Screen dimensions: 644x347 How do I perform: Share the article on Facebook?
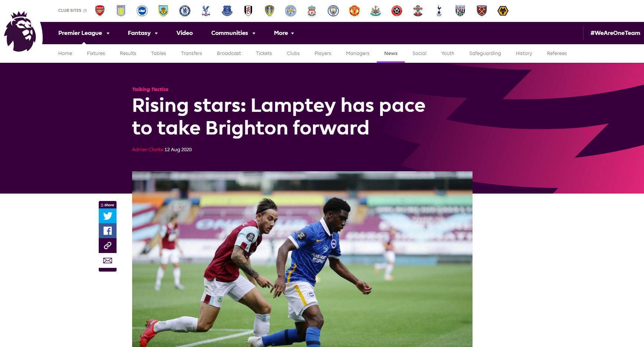pos(108,231)
